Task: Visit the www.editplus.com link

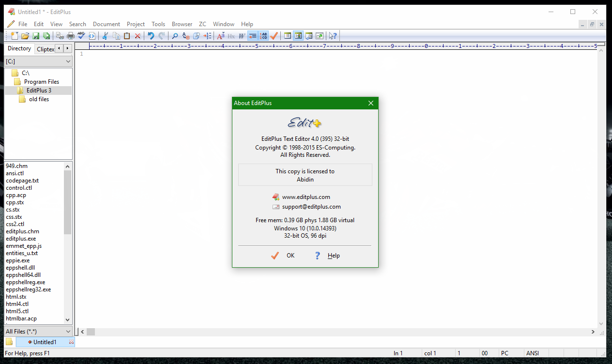Action: coord(306,197)
